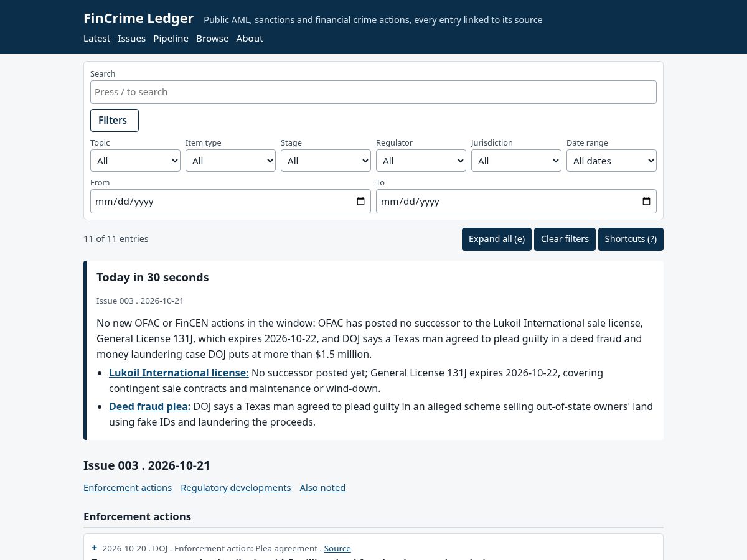Screen dimensions: 747x560
Task: Open Pipeline navigation item
Action: [x=171, y=39]
